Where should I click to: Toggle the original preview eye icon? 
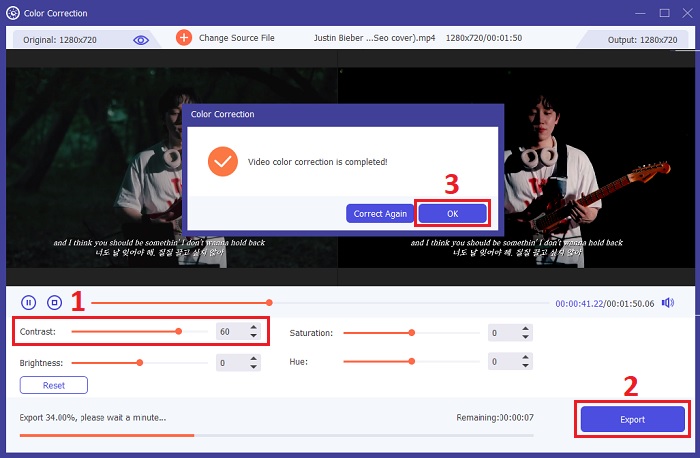[141, 40]
